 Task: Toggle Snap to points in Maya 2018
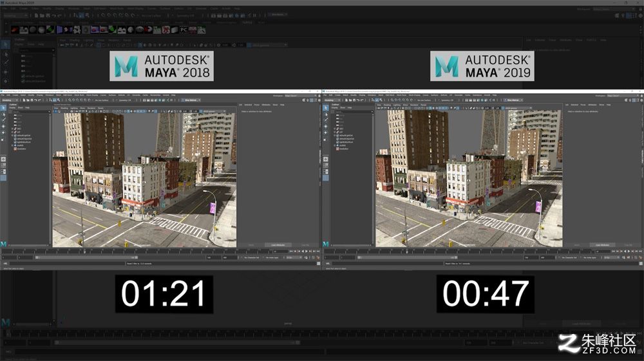coord(77,100)
